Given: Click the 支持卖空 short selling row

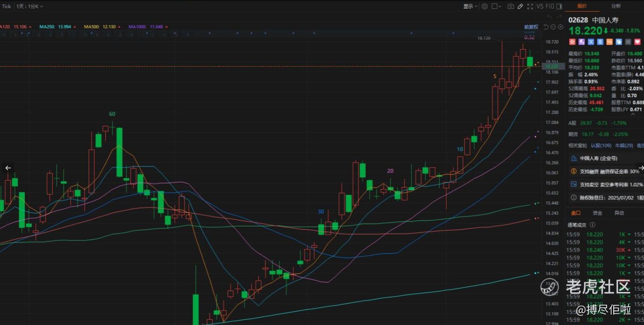Looking at the screenshot, I should pos(606,185).
